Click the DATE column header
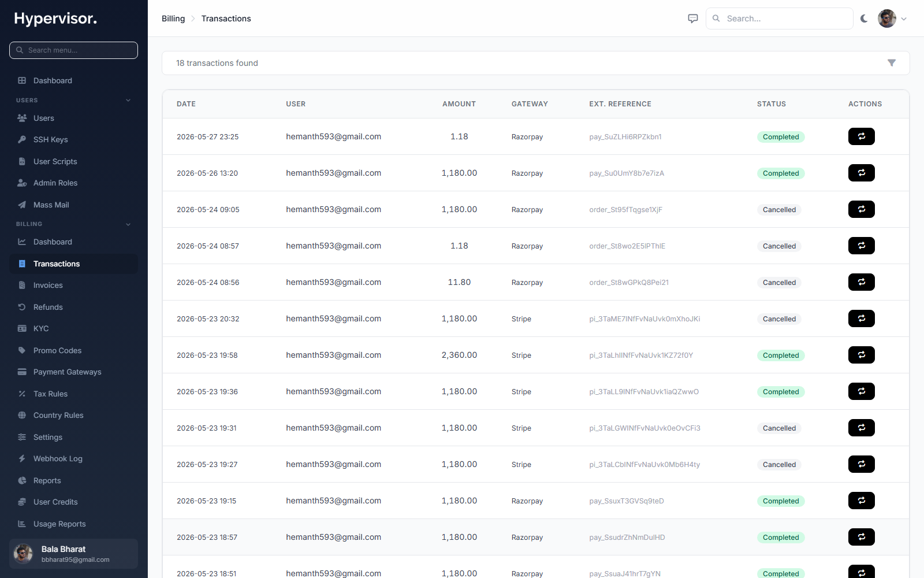This screenshot has height=578, width=924. (x=186, y=104)
